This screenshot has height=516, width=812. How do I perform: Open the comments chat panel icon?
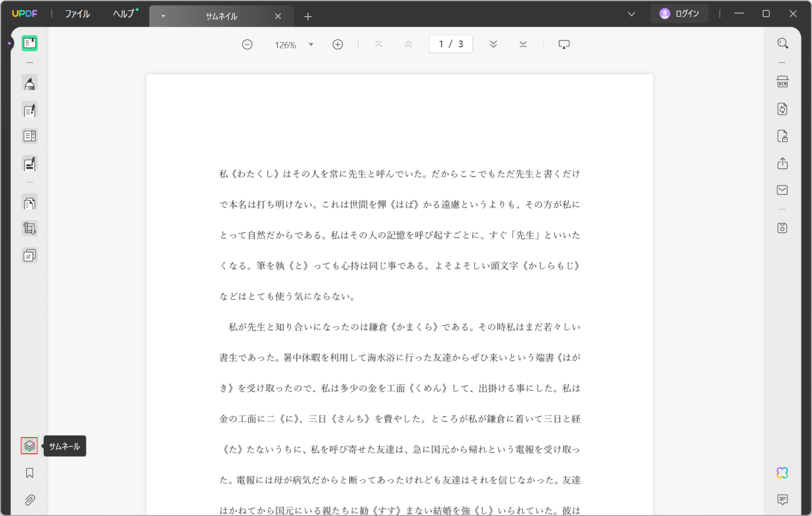point(782,500)
